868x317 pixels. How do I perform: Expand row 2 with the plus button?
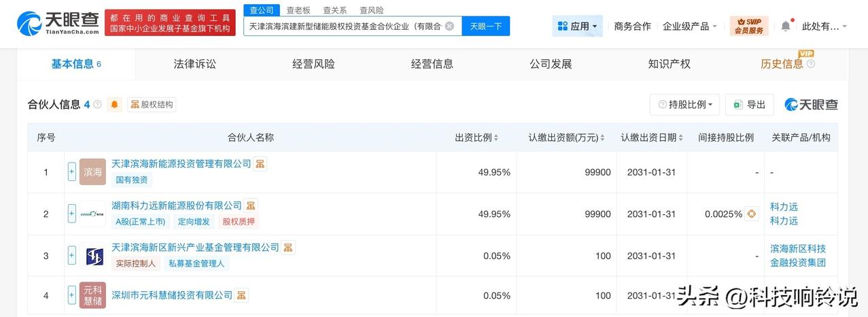coord(72,214)
